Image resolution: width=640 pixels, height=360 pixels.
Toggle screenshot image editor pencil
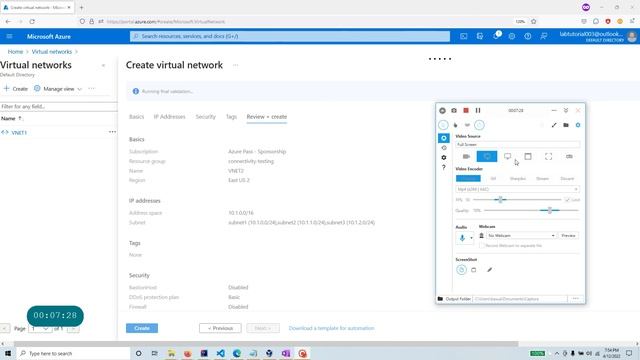click(x=489, y=270)
